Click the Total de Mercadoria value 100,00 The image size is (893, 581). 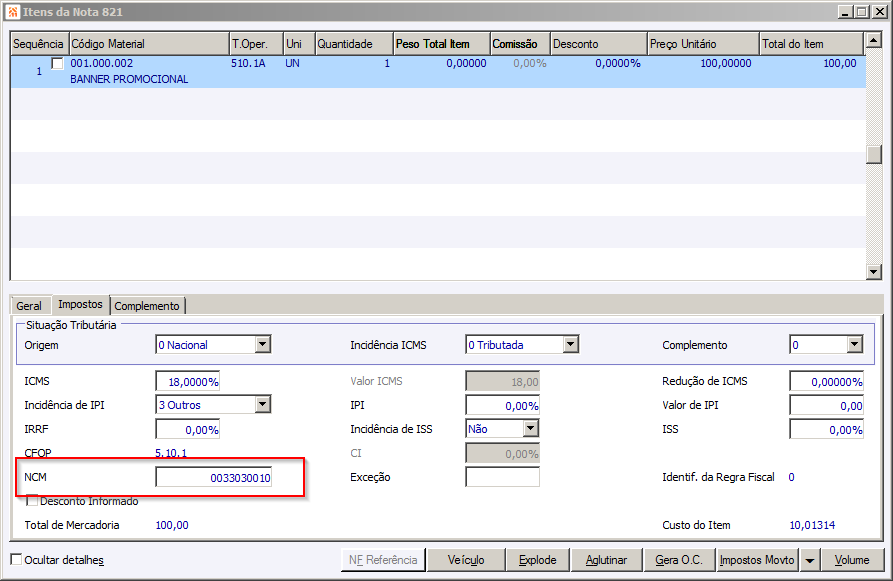(x=172, y=525)
